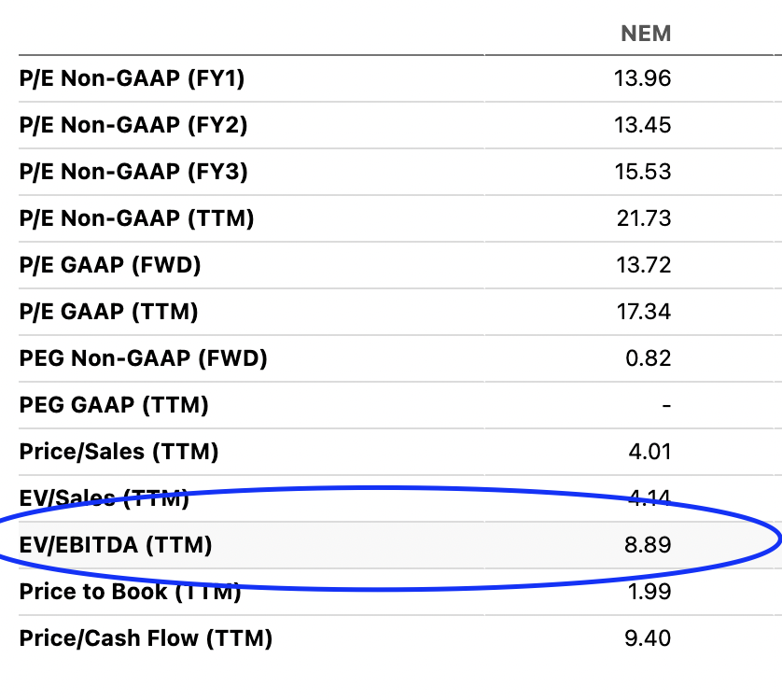The image size is (782, 700).
Task: Select the P/E Non-GAAP (FY1) row label
Action: [132, 78]
